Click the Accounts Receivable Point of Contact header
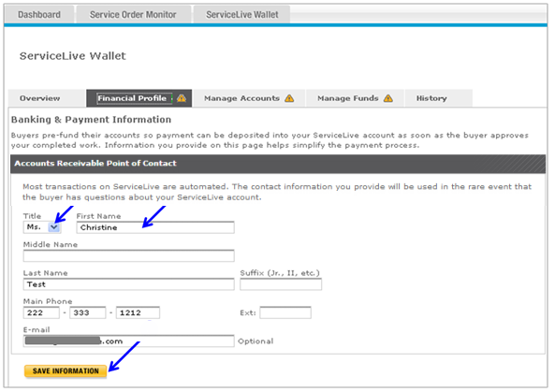The height and width of the screenshot is (392, 555). pyautogui.click(x=95, y=163)
